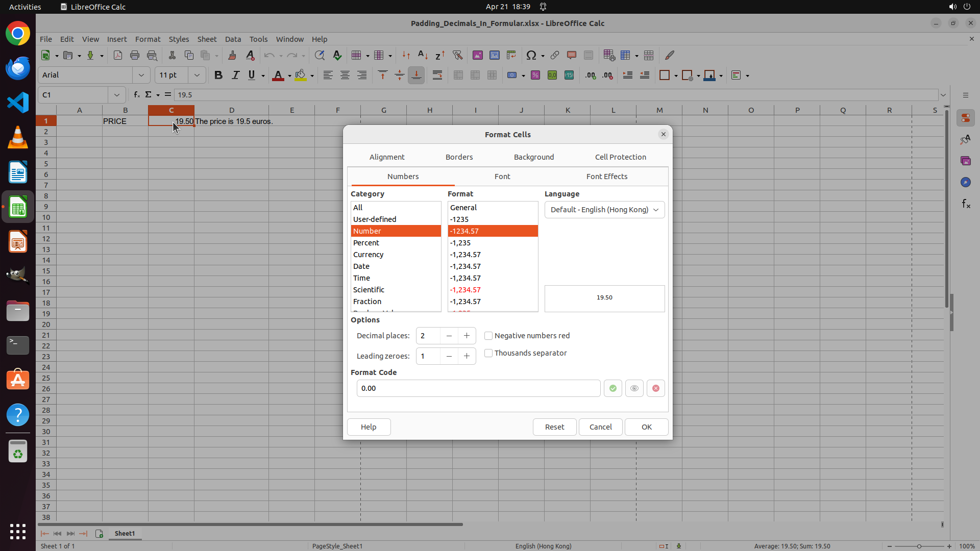Click the Insert Chart toolbar icon
Viewport: 980px width, 551px height.
pyautogui.click(x=494, y=55)
